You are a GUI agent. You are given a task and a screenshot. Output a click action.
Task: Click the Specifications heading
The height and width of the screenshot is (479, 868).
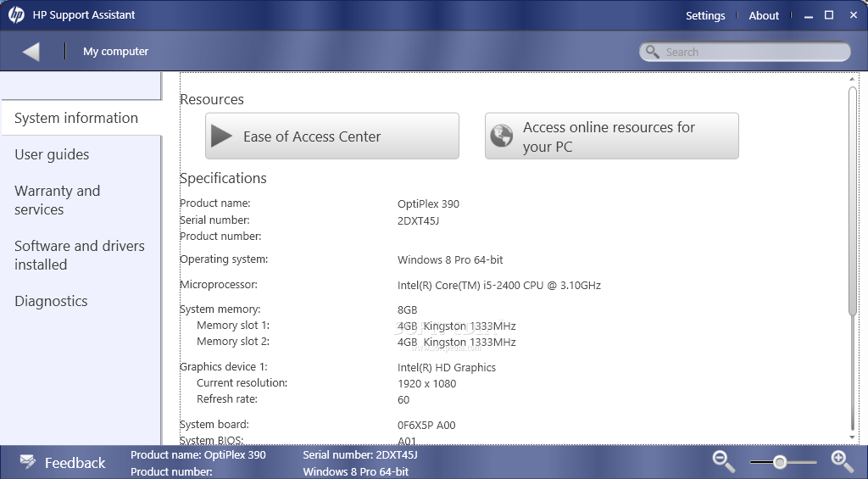(223, 178)
